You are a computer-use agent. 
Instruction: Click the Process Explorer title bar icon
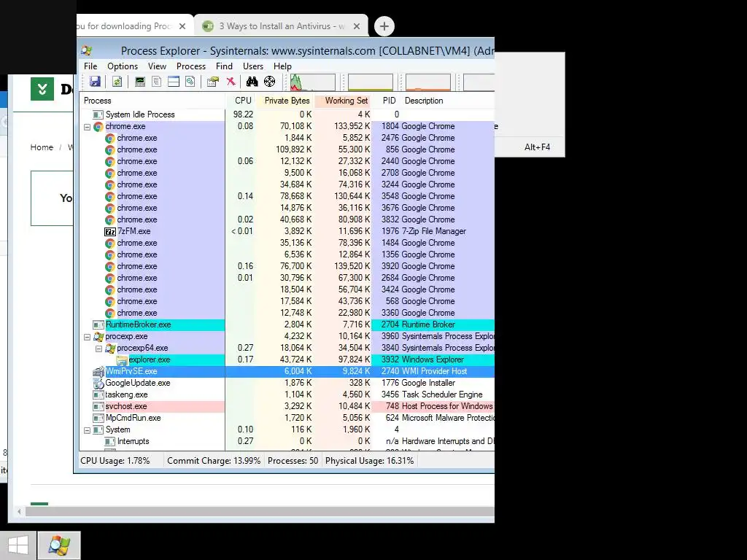pos(87,50)
